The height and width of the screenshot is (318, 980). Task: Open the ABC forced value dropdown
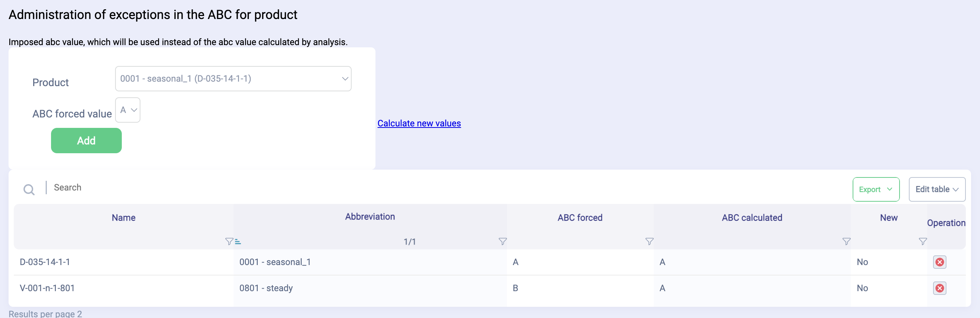coord(128,110)
